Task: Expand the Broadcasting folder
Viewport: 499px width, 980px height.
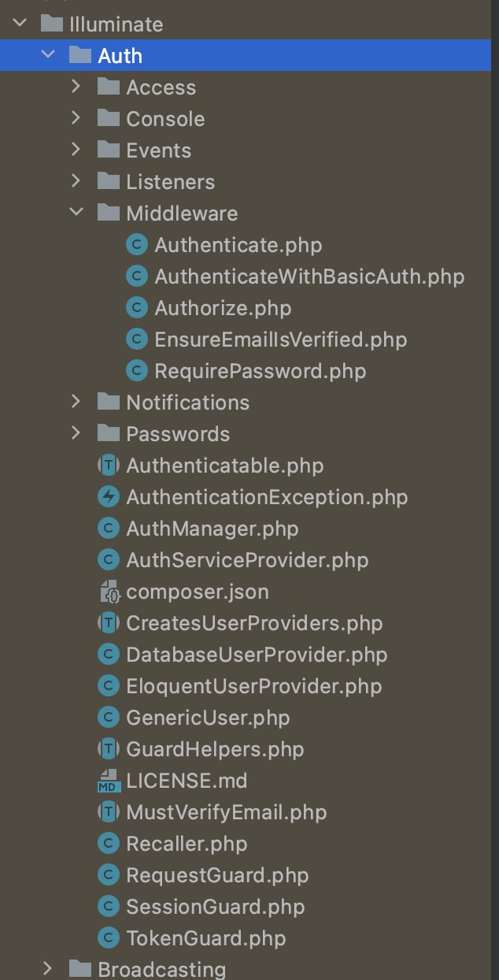Action: [x=48, y=968]
